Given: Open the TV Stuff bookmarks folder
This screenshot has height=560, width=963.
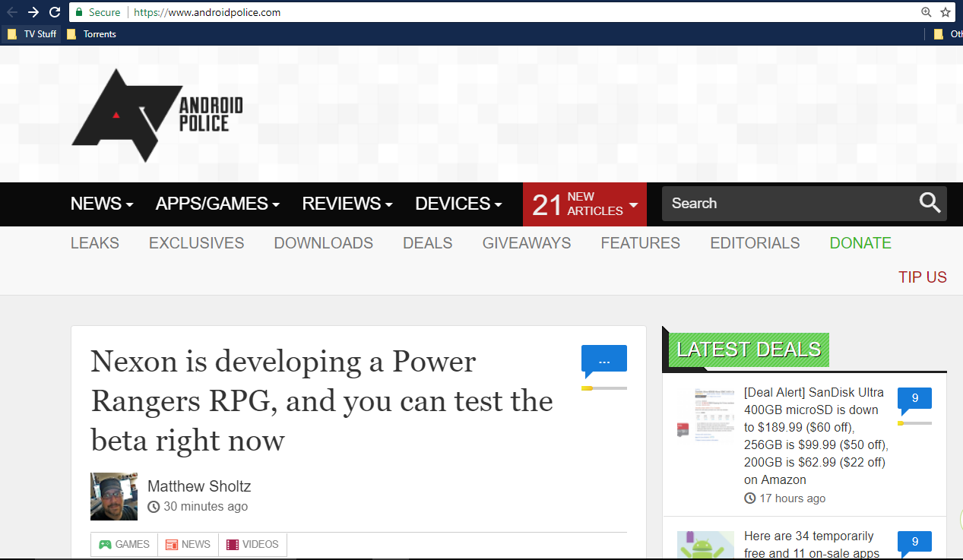Looking at the screenshot, I should (x=31, y=34).
